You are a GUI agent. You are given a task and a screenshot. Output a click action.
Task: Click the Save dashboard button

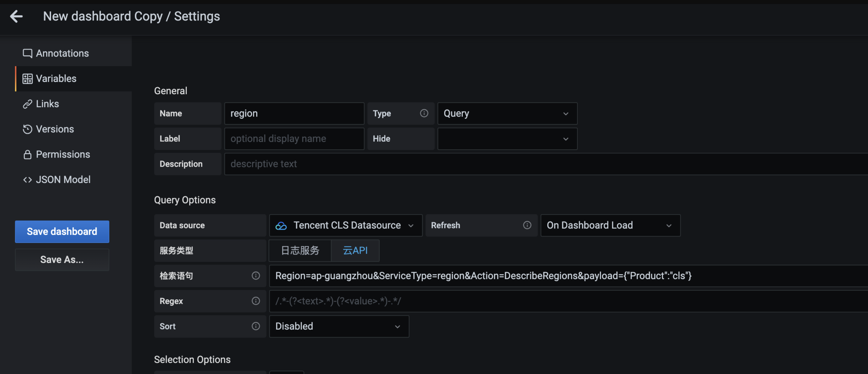click(62, 232)
